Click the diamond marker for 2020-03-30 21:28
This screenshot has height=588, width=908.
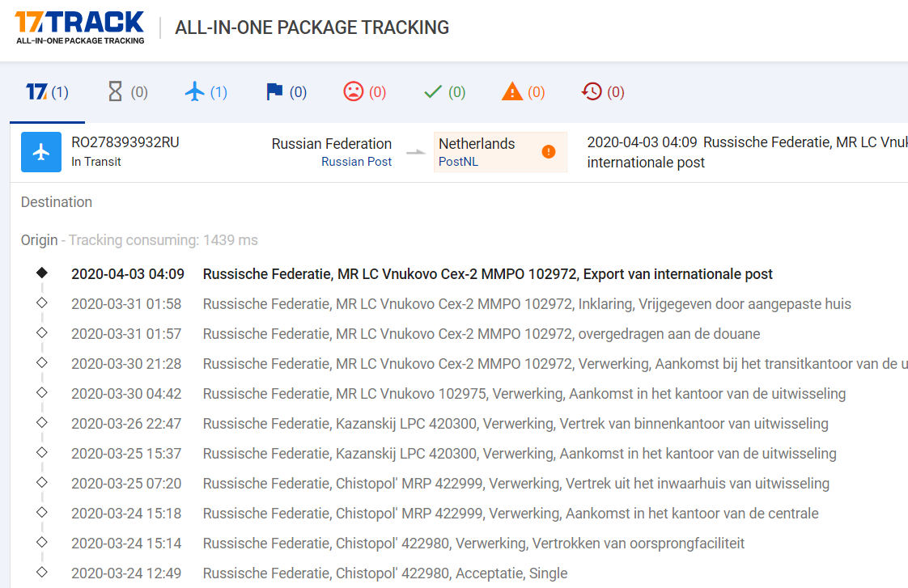[42, 363]
